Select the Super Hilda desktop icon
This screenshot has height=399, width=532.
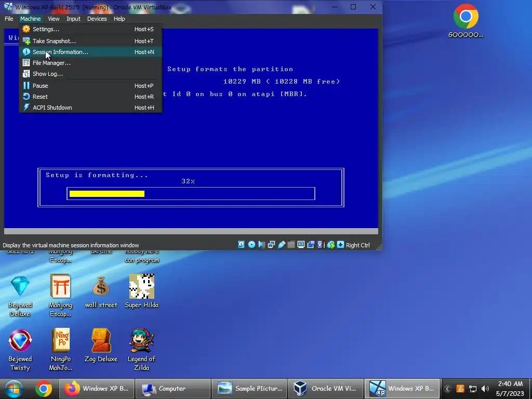point(142,291)
